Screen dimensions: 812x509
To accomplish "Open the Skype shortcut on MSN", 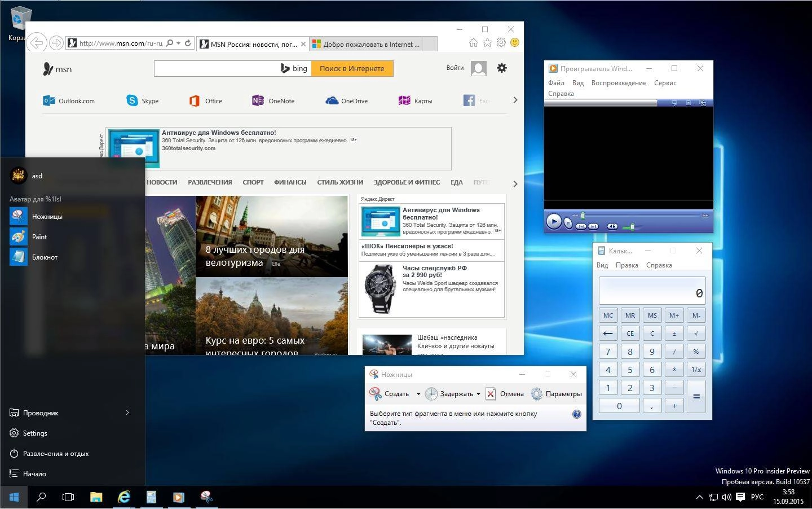I will click(x=143, y=101).
